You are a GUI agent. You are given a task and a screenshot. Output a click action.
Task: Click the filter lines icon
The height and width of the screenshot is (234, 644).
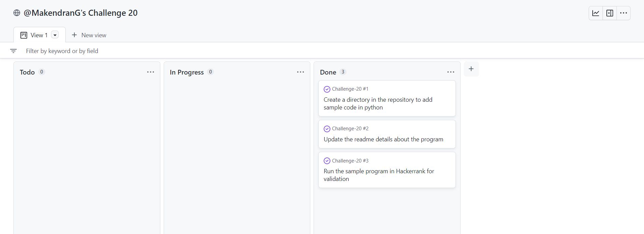[x=13, y=51]
